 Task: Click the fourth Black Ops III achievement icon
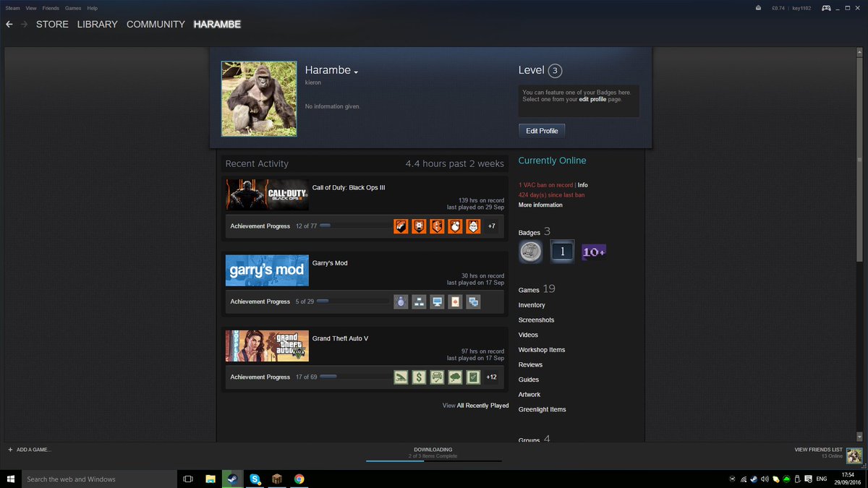point(455,226)
